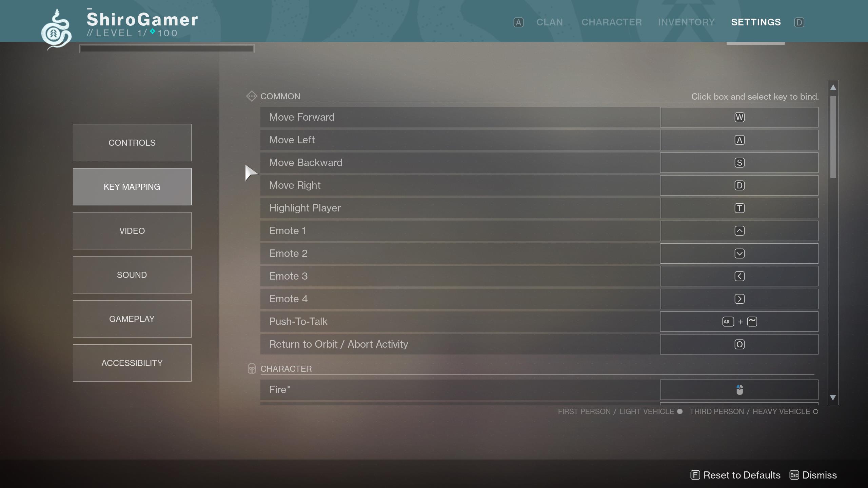Click the Highlight Player T keybind icon
The height and width of the screenshot is (488, 868).
tap(739, 207)
